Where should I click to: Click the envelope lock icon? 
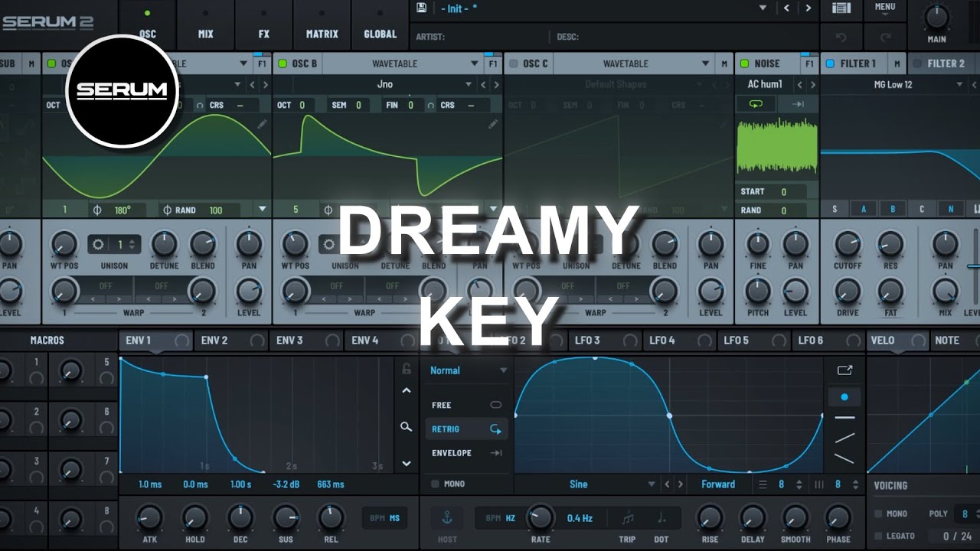pyautogui.click(x=407, y=369)
